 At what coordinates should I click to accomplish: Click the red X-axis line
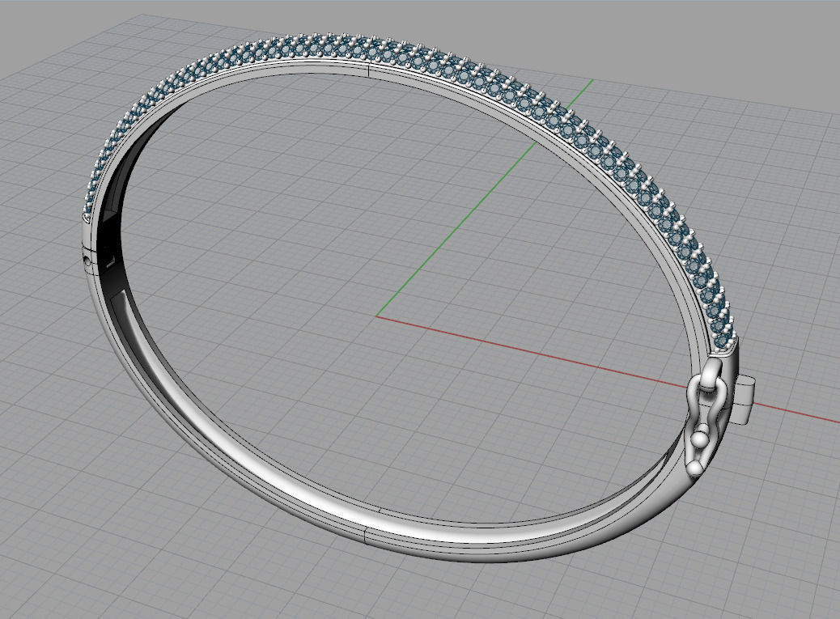(x=536, y=354)
